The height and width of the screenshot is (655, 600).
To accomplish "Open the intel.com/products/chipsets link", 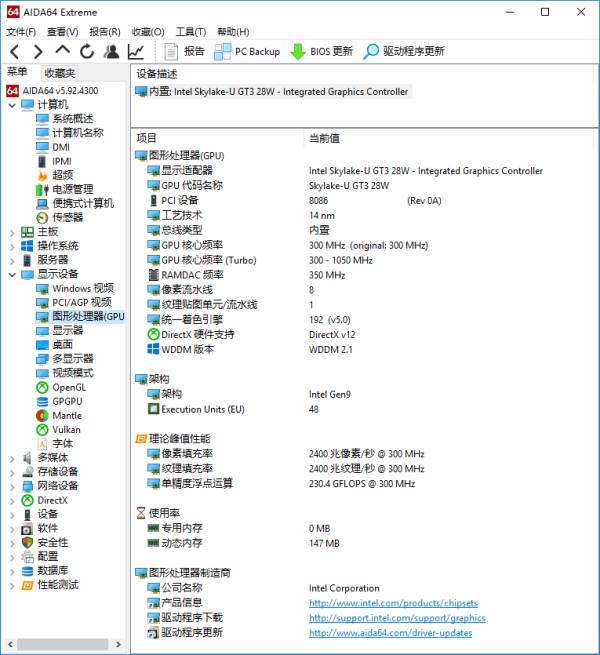I will click(x=393, y=603).
